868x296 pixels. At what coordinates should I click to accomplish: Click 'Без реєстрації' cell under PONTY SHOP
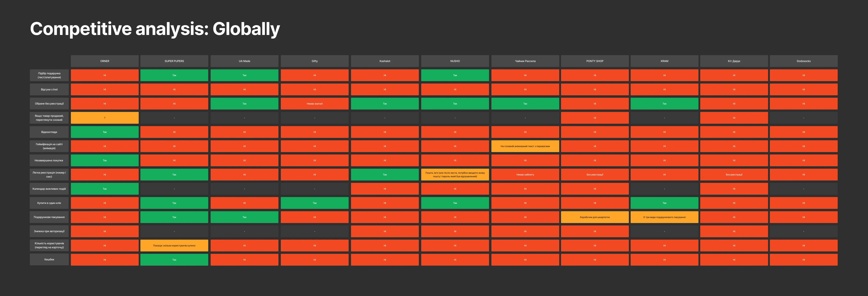pyautogui.click(x=595, y=174)
